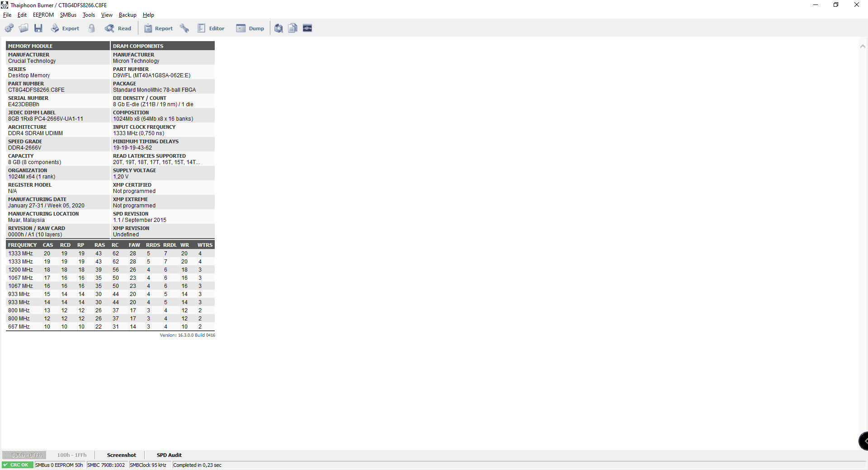
Task: Click speed grade DDR4-2666V value
Action: pos(24,148)
